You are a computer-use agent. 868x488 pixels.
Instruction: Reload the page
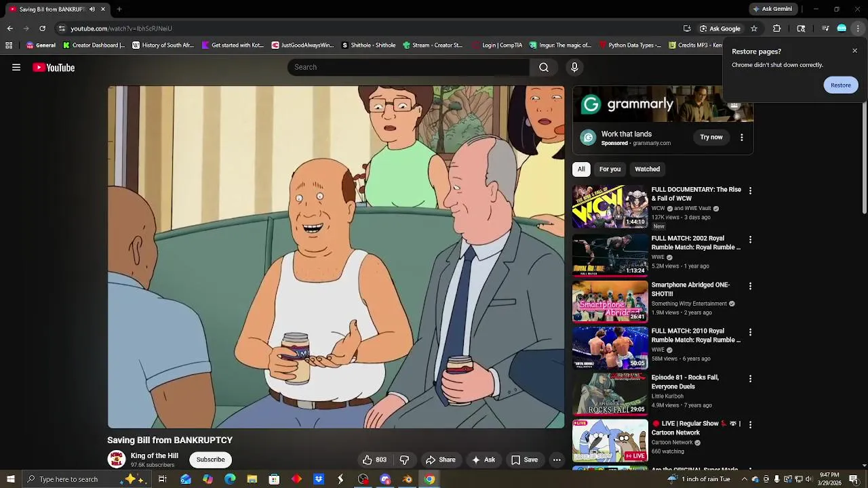(x=42, y=28)
